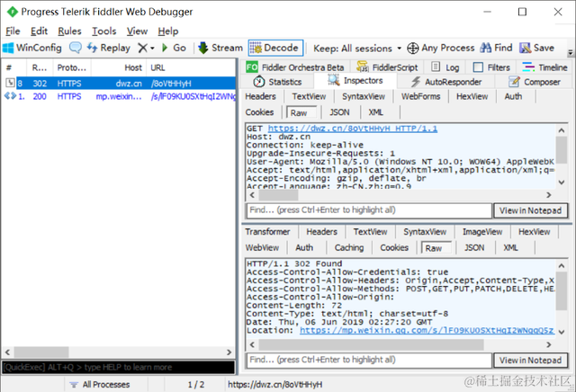Replay the selected session
The height and width of the screenshot is (392, 576).
coord(108,48)
